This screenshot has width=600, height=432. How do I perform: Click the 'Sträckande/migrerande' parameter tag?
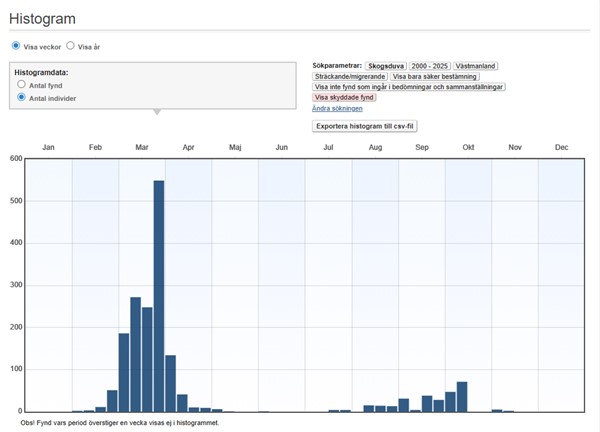point(350,76)
